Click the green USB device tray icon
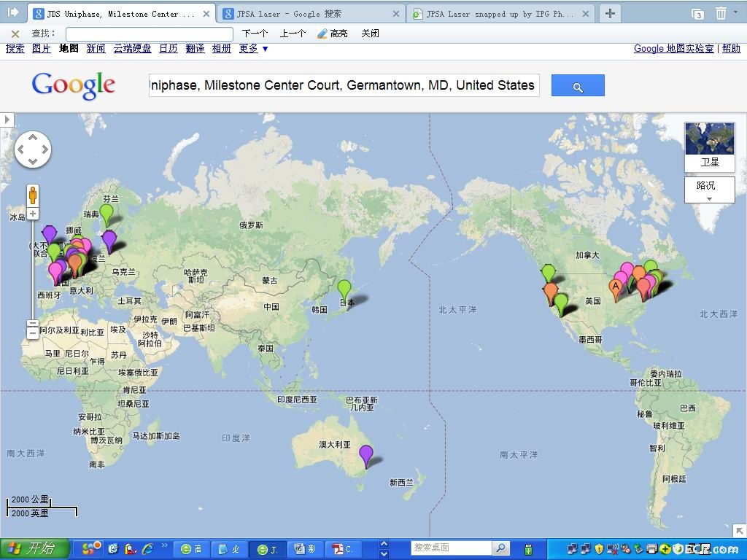This screenshot has width=747, height=560. (x=528, y=549)
